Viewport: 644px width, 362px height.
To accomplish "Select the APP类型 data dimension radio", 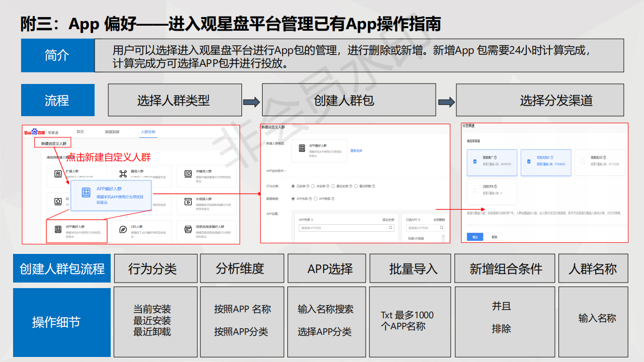I will (315, 199).
